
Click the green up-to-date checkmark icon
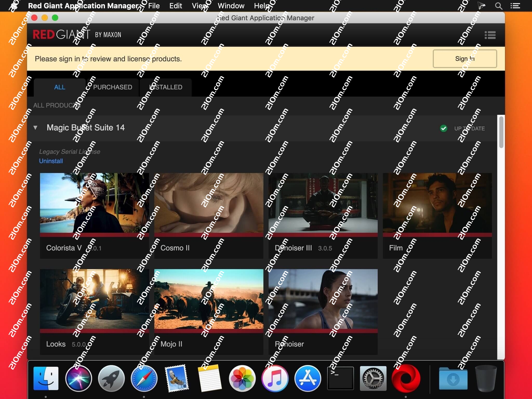(x=444, y=128)
